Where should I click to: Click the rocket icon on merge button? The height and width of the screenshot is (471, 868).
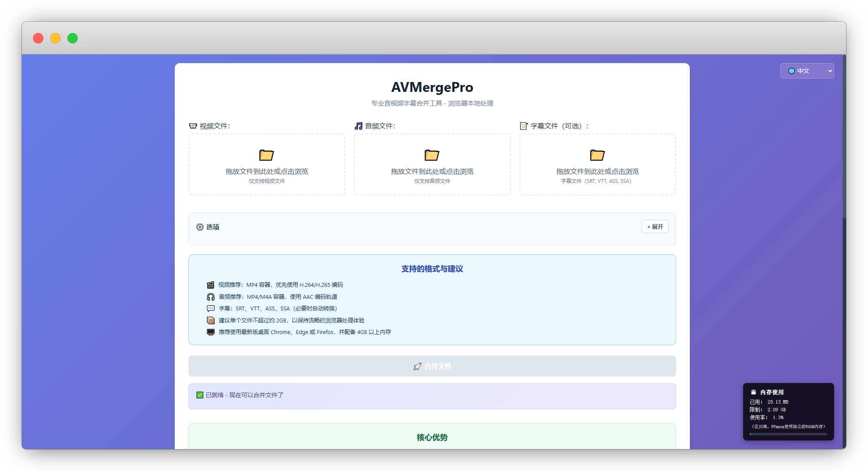[x=417, y=366]
